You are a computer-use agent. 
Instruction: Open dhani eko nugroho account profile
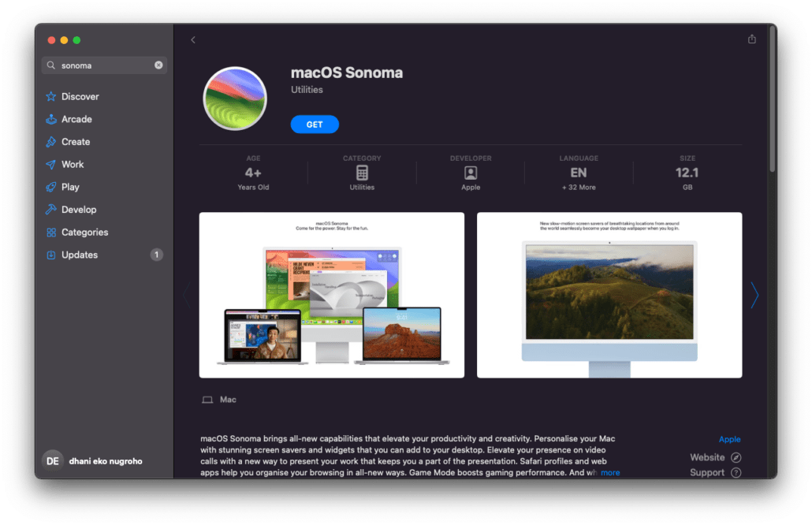94,461
